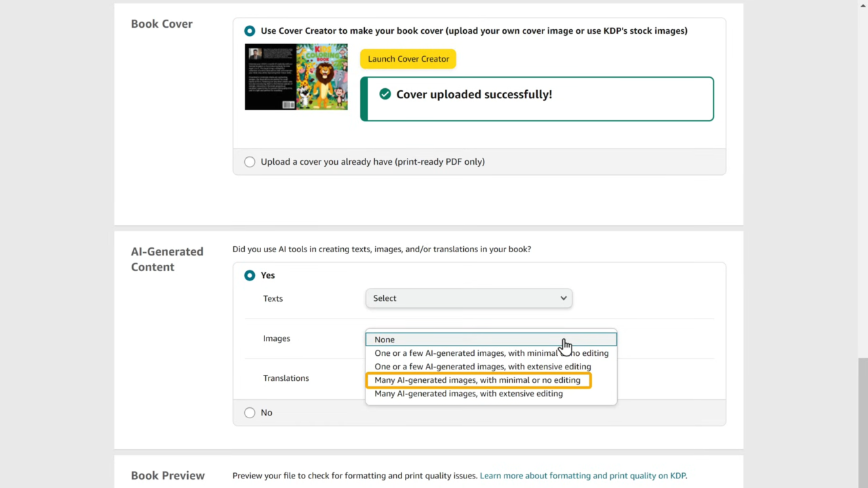Viewport: 868px width, 488px height.
Task: Click Launch Cover Creator button
Action: pos(408,59)
